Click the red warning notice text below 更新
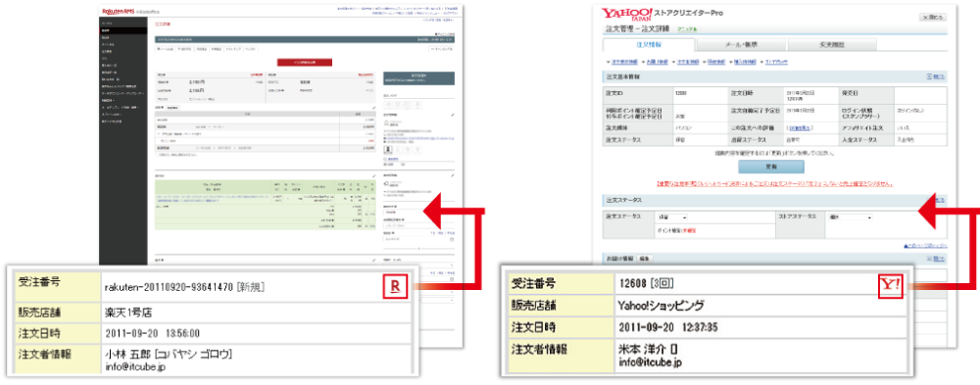This screenshot has height=385, width=980. (x=775, y=184)
